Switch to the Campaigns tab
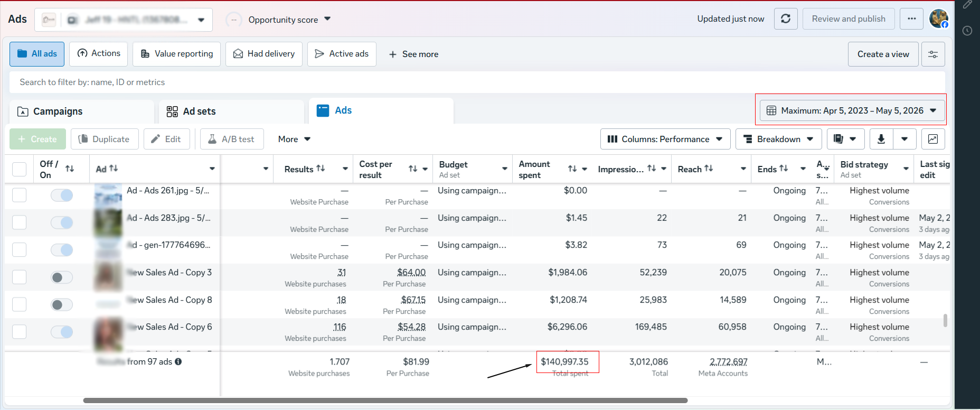Image resolution: width=980 pixels, height=410 pixels. pos(82,111)
